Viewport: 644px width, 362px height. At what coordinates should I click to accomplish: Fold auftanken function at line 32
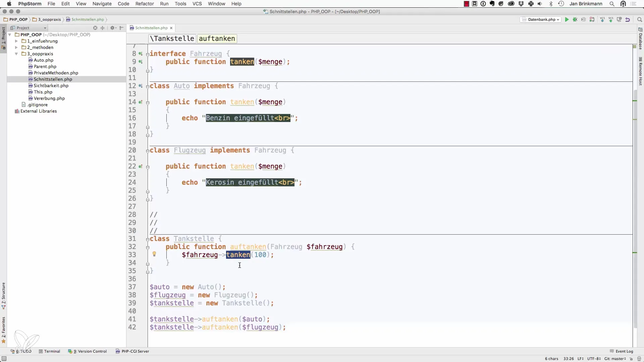[148, 248]
